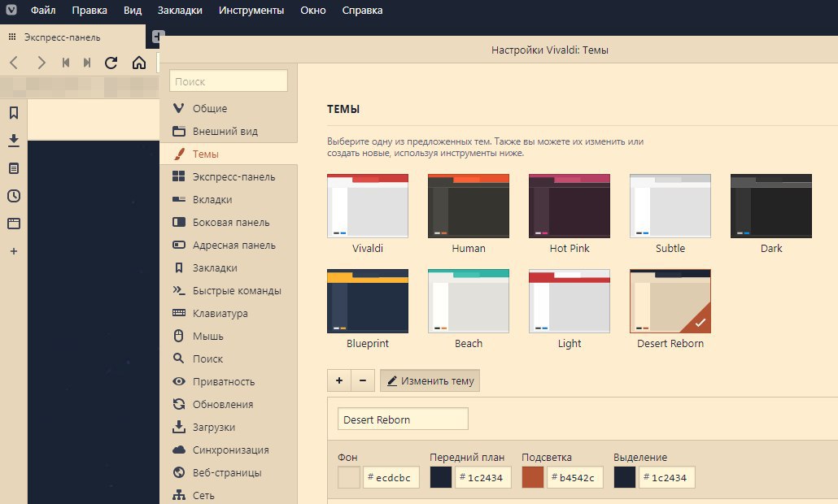Viewport: 838px width, 504px height.
Task: Click the settings search field Поиск
Action: click(229, 81)
